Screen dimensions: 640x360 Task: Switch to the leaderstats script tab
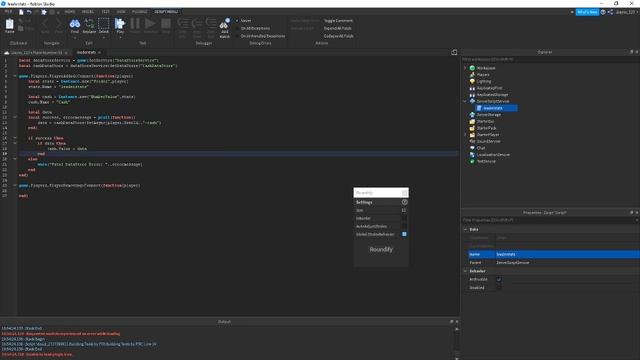[86, 52]
